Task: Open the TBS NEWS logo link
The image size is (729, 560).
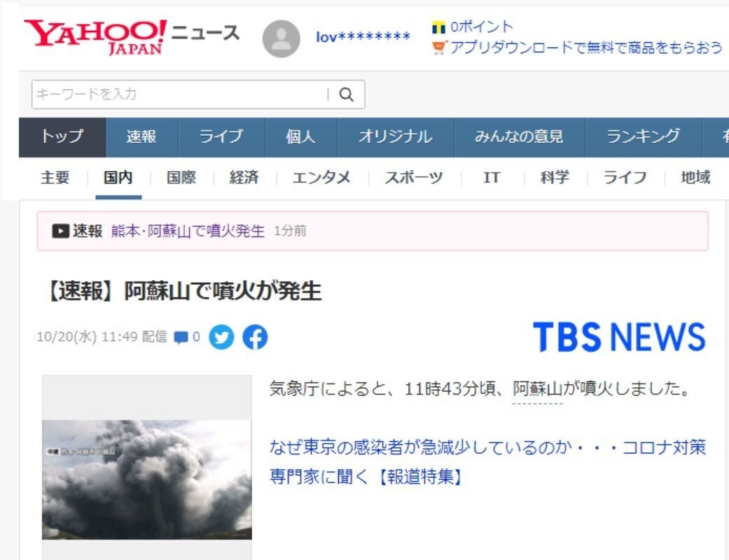Action: tap(619, 337)
